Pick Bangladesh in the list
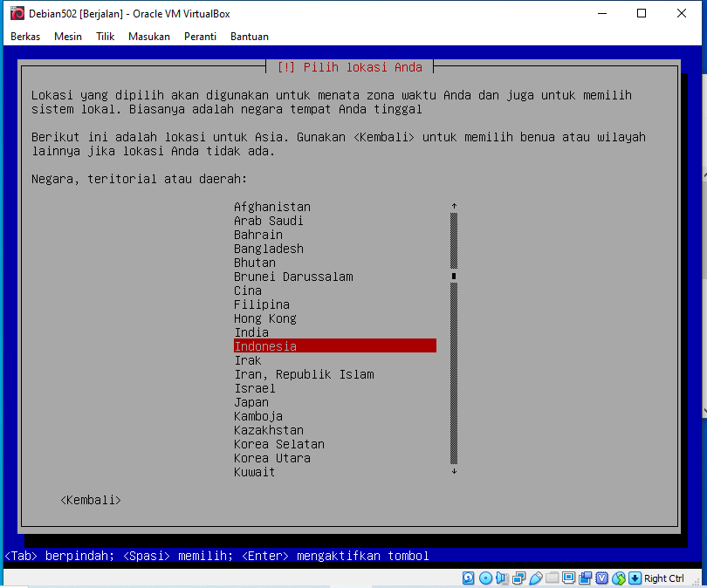This screenshot has width=707, height=588. click(x=335, y=249)
